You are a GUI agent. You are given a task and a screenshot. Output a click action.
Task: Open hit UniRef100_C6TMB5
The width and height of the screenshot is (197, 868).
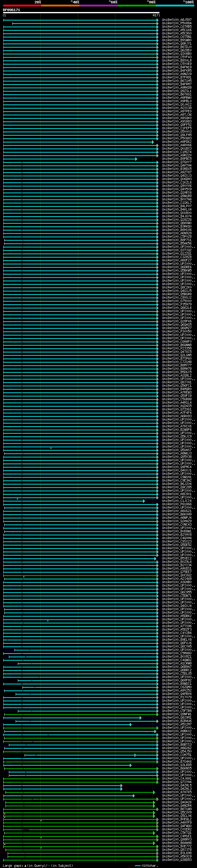tap(176, 26)
